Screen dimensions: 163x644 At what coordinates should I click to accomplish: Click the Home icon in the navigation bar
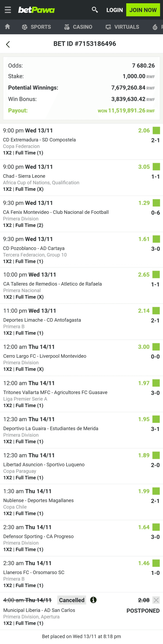[x=7, y=27]
